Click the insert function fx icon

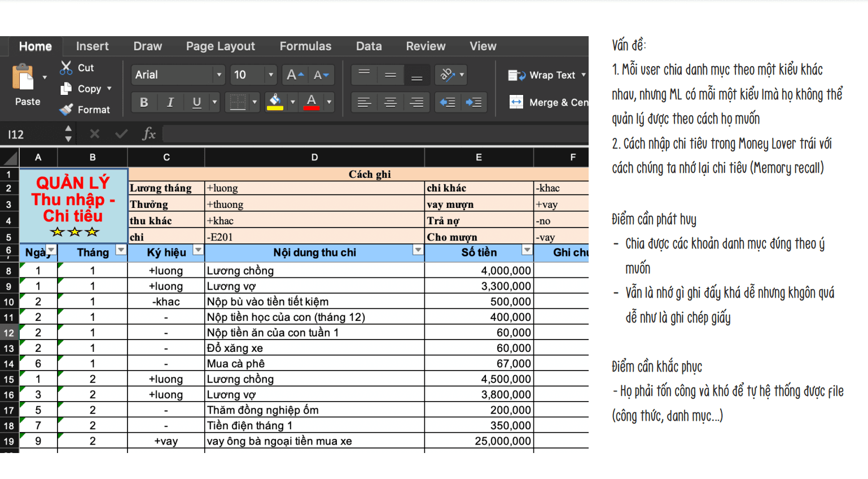point(149,134)
